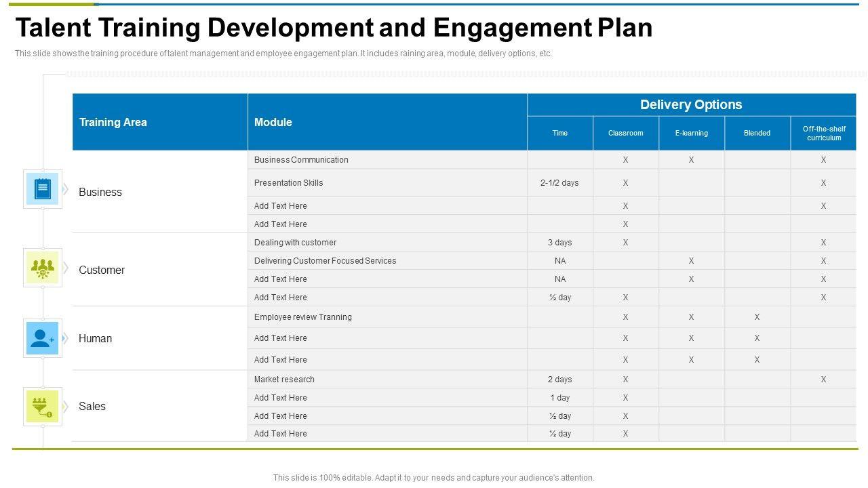Select the Business training area label
868x488 pixels.
tap(100, 192)
